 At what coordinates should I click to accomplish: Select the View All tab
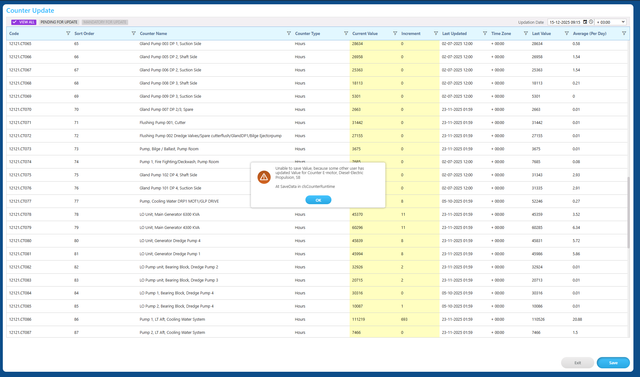point(24,22)
